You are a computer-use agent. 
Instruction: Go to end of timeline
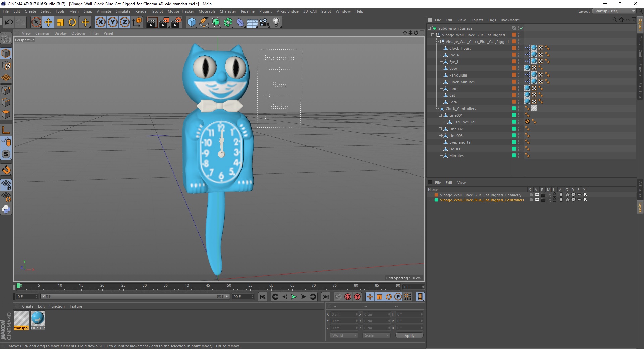click(325, 297)
